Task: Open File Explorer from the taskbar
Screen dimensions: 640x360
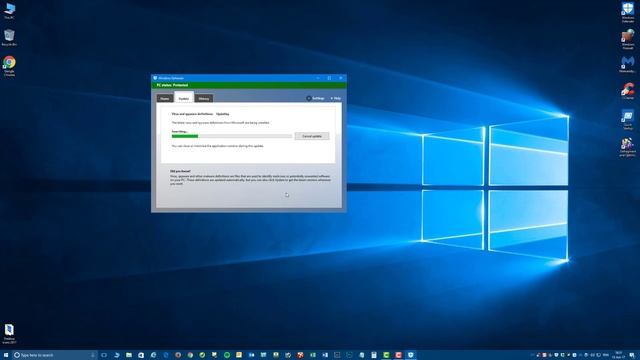Action: tap(129, 355)
